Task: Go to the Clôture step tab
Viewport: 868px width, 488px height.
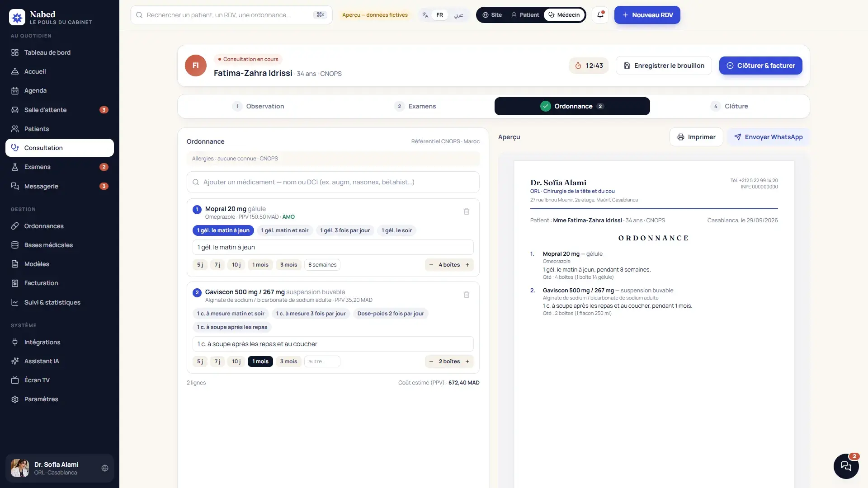Action: (729, 106)
